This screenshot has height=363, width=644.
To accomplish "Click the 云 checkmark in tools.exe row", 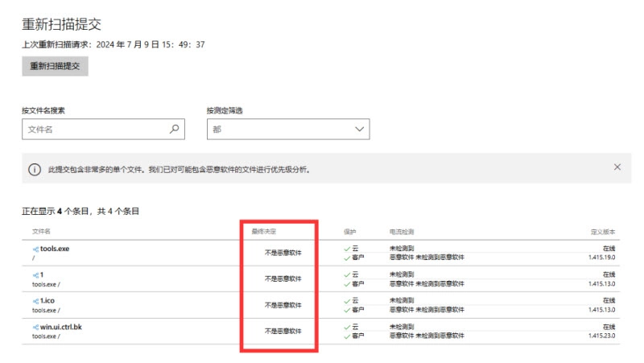I will [x=347, y=249].
